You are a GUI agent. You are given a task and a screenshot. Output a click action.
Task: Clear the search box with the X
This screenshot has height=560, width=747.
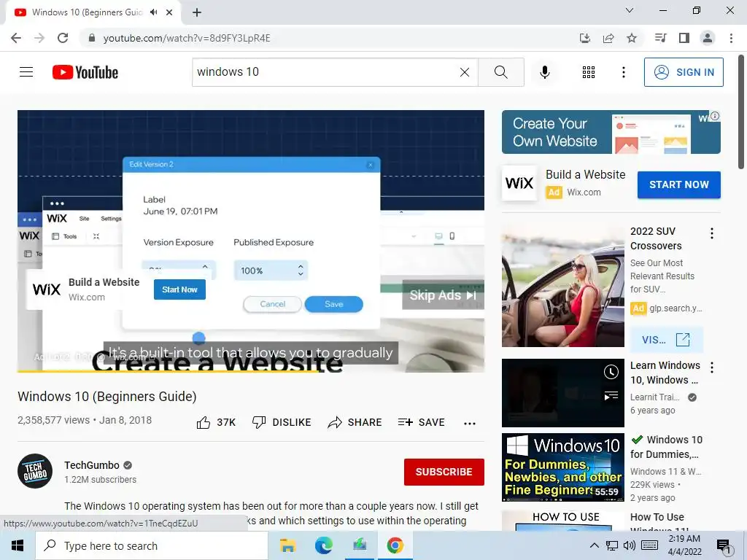[465, 72]
